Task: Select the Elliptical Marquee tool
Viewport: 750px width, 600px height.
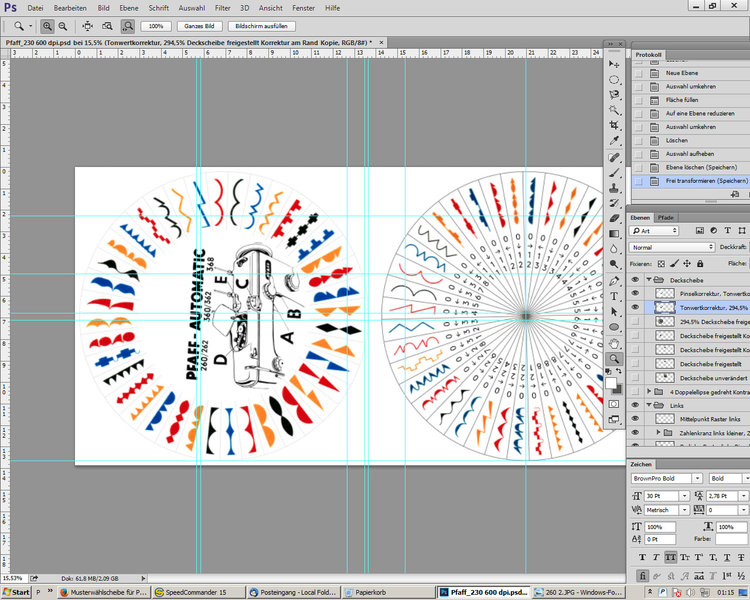Action: pos(614,79)
